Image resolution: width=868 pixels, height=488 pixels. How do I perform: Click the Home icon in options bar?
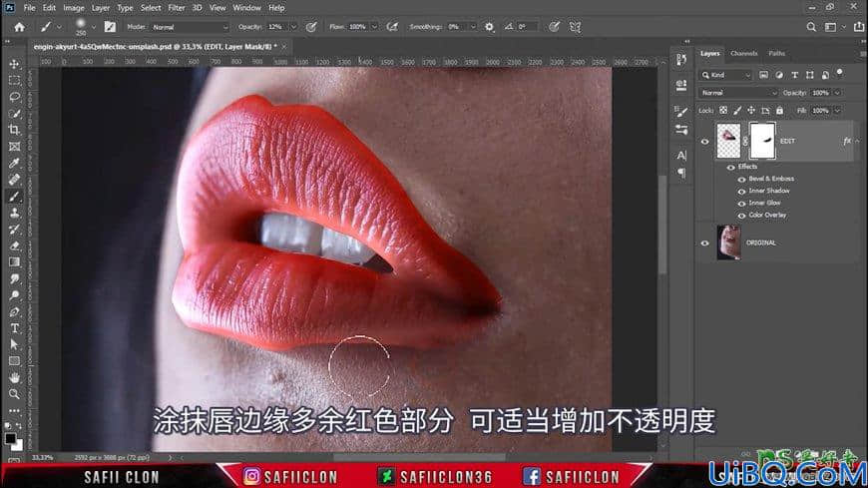pos(19,27)
